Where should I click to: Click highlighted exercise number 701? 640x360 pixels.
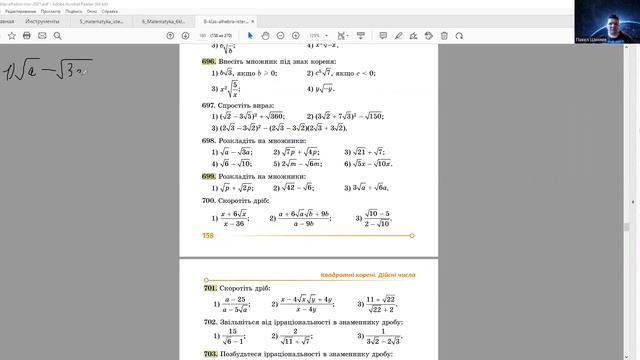click(210, 288)
